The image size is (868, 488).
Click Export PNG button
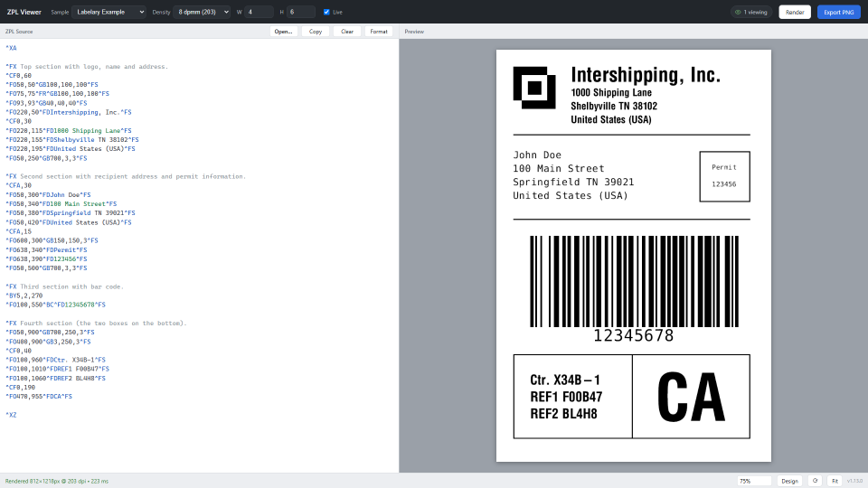coord(839,12)
